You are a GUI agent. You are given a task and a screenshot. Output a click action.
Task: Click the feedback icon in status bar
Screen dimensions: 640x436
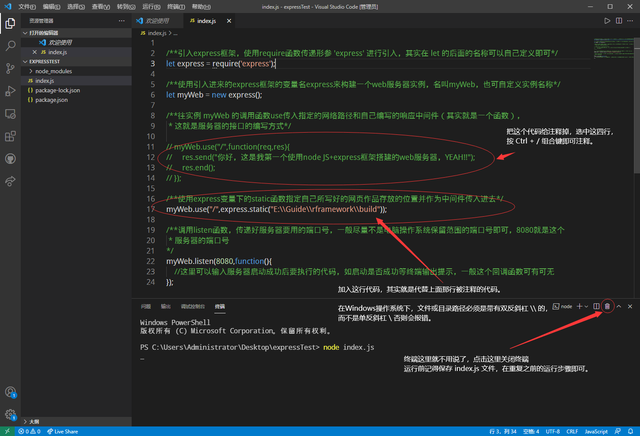pos(618,432)
